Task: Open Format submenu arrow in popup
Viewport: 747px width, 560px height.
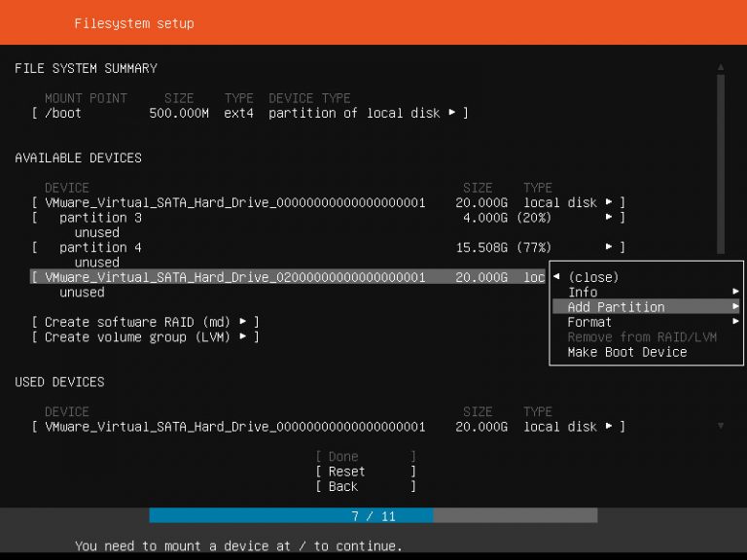Action: coord(735,322)
